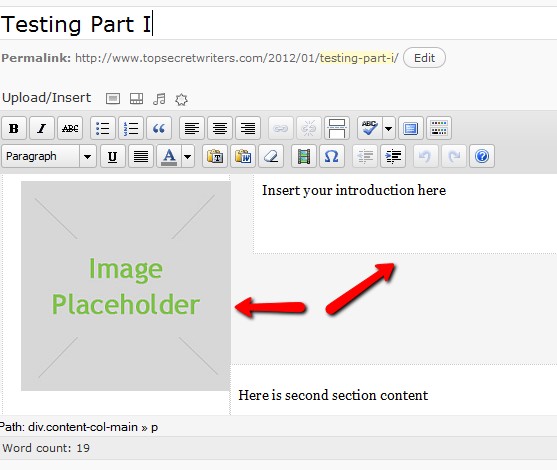Click the Word count: 19 status text
557x470 pixels.
click(46, 448)
